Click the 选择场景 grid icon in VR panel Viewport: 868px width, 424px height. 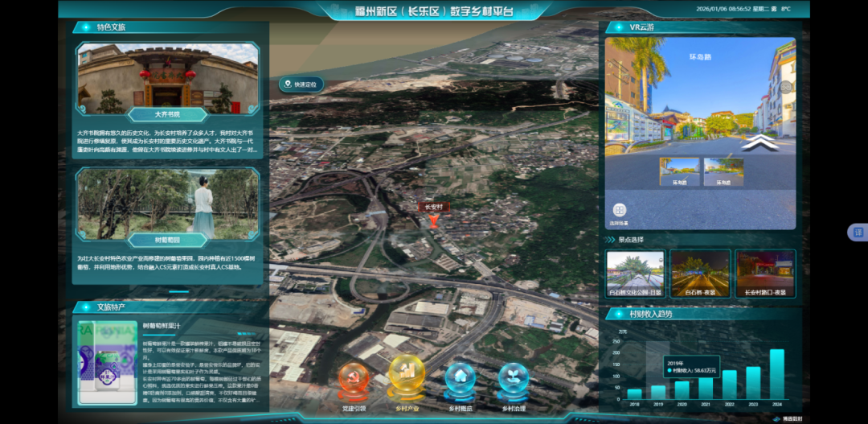[x=619, y=210]
